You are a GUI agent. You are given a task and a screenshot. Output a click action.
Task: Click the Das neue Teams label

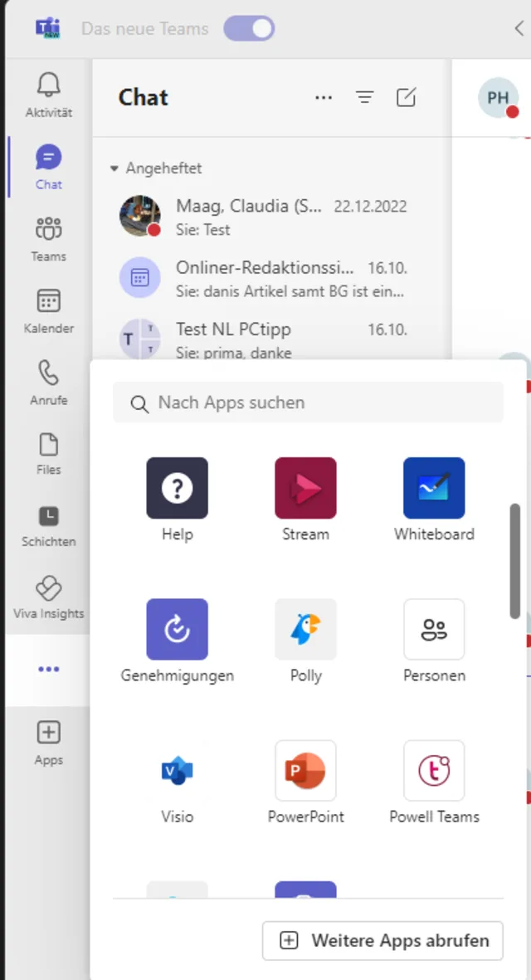tap(145, 29)
